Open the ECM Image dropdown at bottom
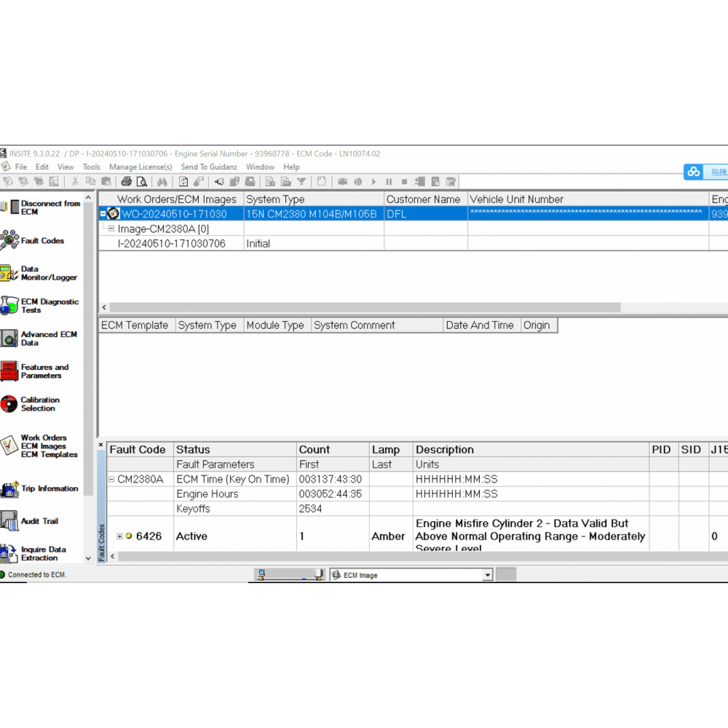 point(488,574)
